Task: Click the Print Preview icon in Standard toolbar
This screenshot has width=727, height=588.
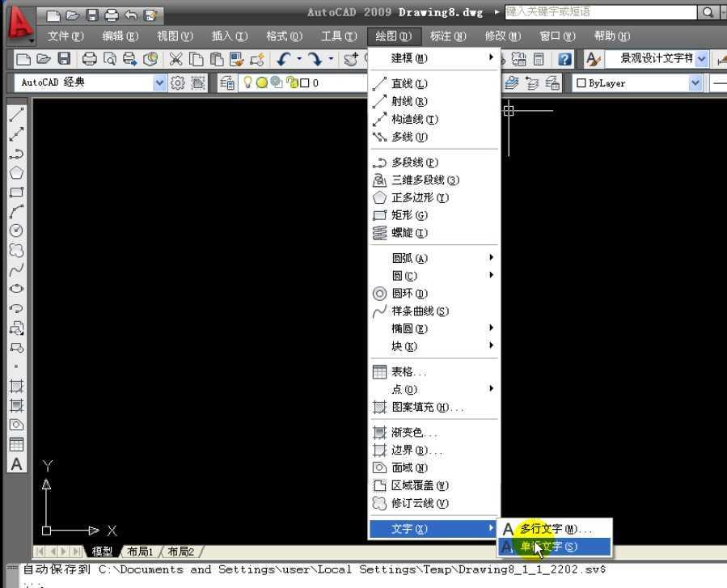Action: click(110, 59)
